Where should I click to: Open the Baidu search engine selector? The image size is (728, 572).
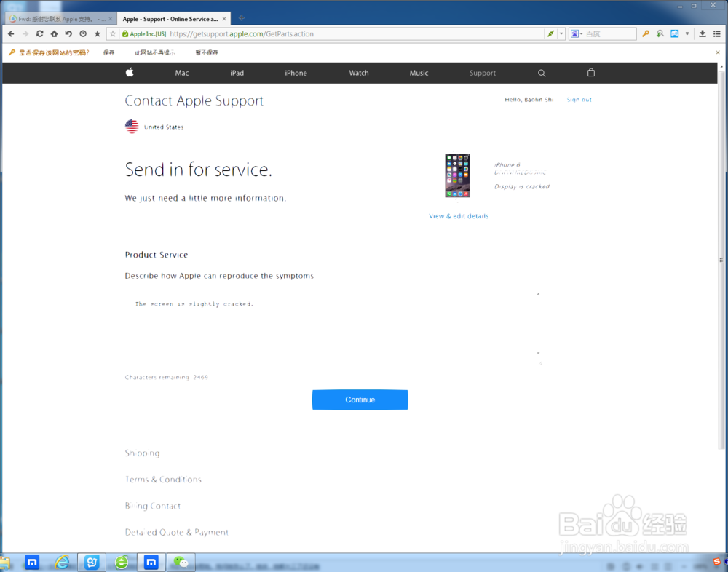pos(576,34)
